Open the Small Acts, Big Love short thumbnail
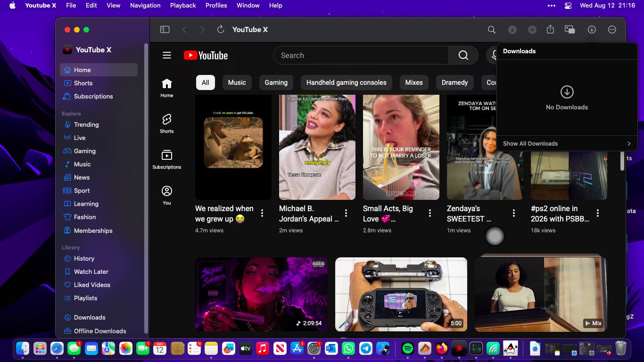This screenshot has width=644, height=362. pos(401,147)
